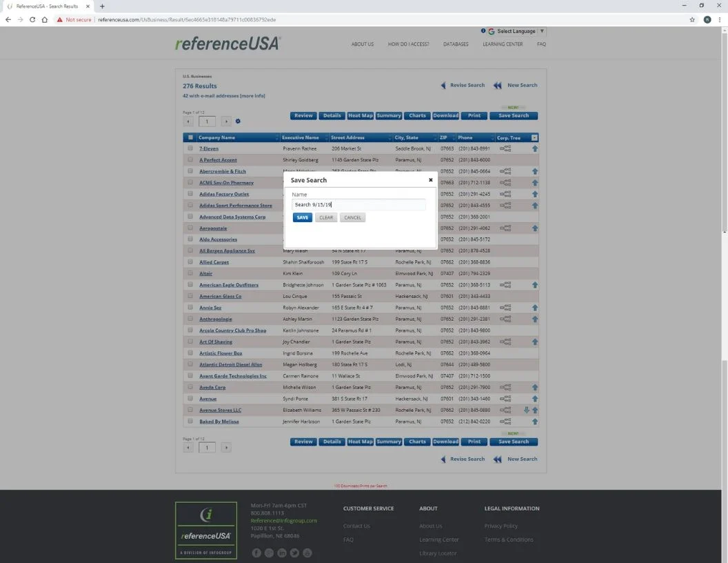Click down arrow in Avenue Stores LLC row
This screenshot has width=728, height=563.
[527, 410]
